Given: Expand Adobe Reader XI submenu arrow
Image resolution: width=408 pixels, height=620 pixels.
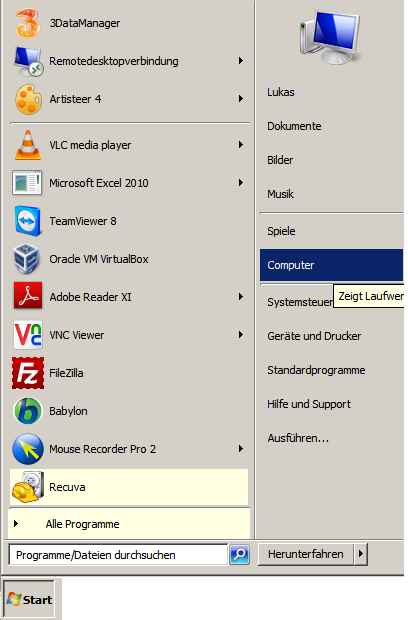Looking at the screenshot, I should coord(241,296).
